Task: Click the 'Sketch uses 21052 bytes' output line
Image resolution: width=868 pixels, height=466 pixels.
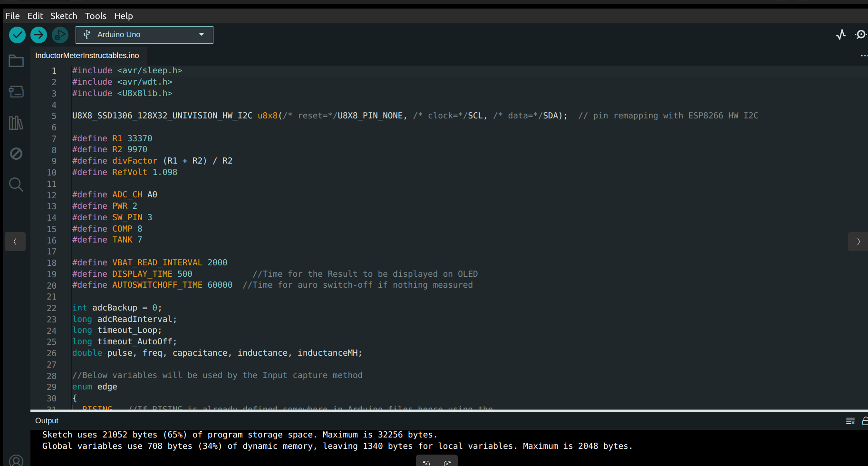Action: pos(240,435)
